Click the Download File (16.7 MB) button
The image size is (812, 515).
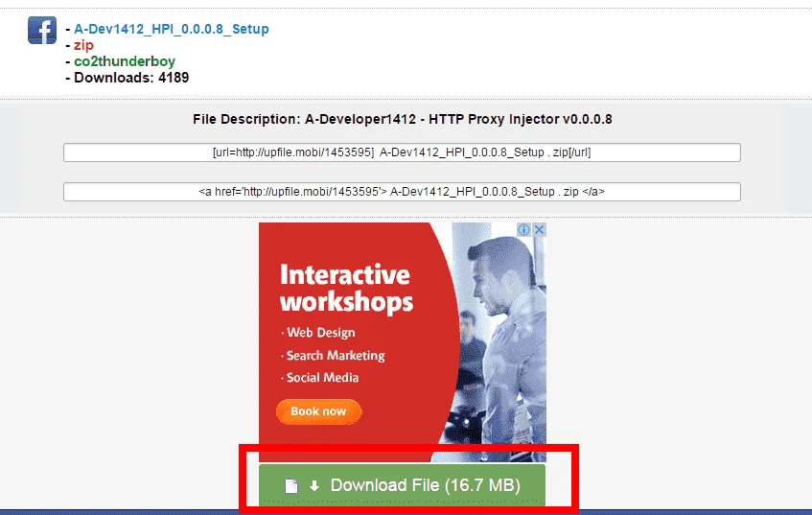coord(402,485)
